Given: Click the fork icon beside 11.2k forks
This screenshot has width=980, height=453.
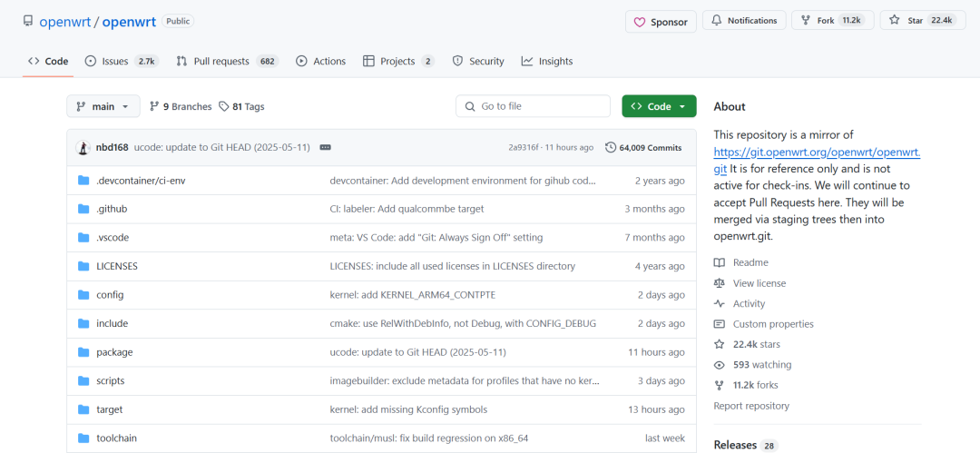Looking at the screenshot, I should coord(720,386).
